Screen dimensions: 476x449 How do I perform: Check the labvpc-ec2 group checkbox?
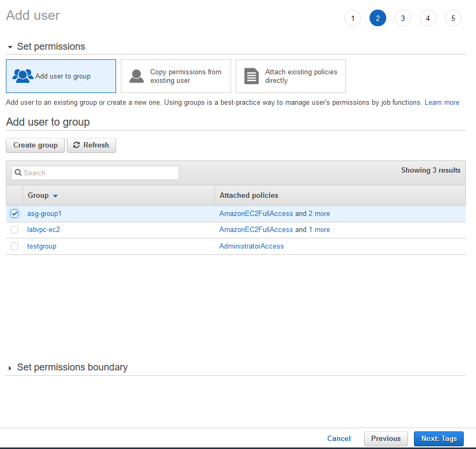click(x=14, y=230)
